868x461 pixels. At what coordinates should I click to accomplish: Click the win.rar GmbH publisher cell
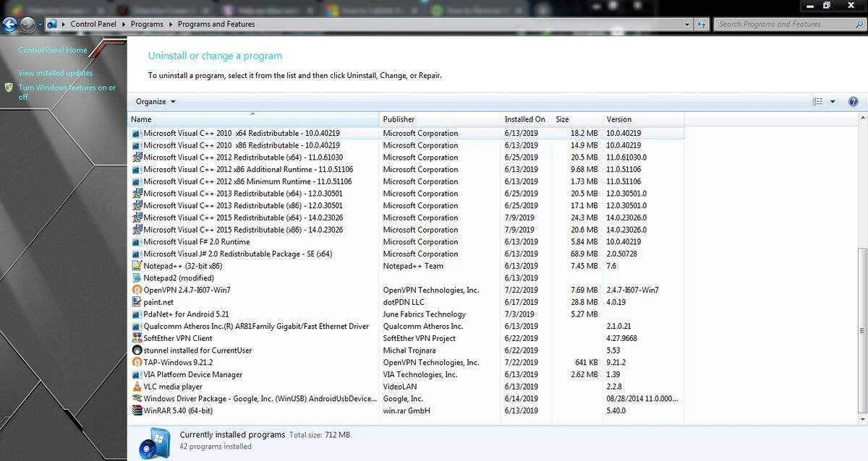click(x=407, y=410)
